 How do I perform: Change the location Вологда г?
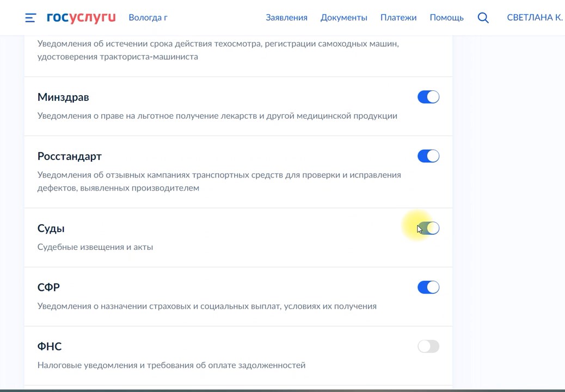click(x=148, y=17)
